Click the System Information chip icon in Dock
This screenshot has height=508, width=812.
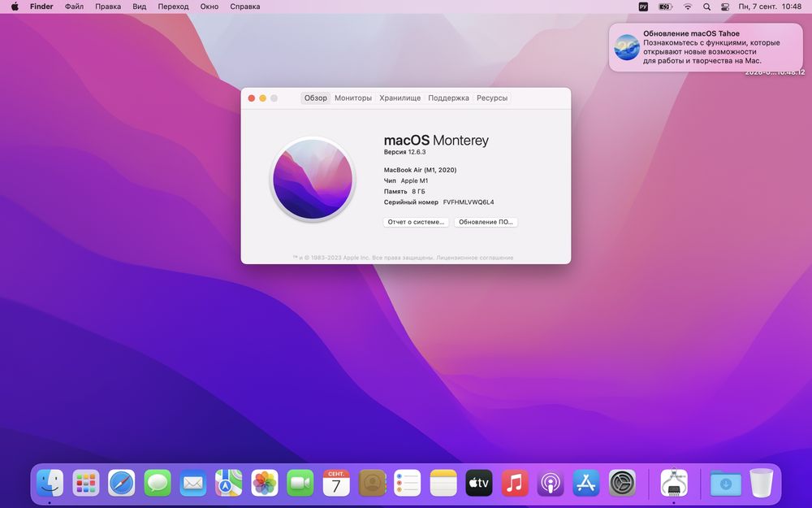coord(674,483)
